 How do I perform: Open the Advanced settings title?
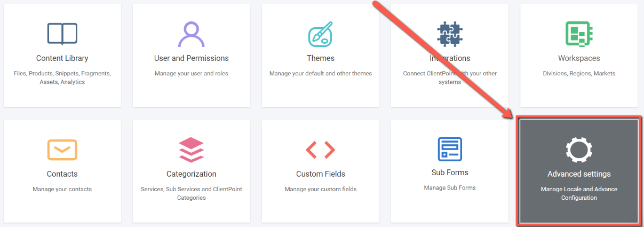(x=579, y=174)
